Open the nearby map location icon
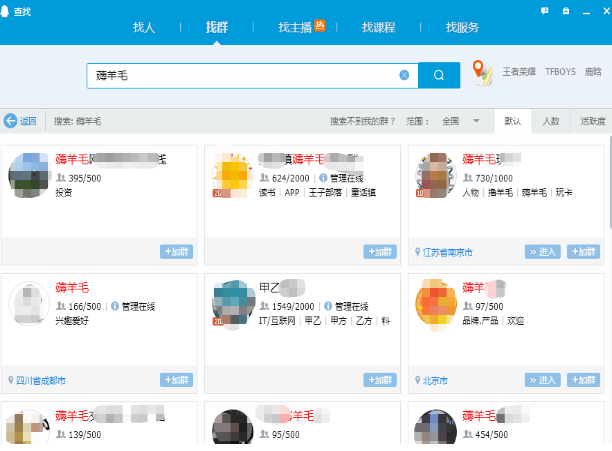This screenshot has width=612, height=451. 482,73
